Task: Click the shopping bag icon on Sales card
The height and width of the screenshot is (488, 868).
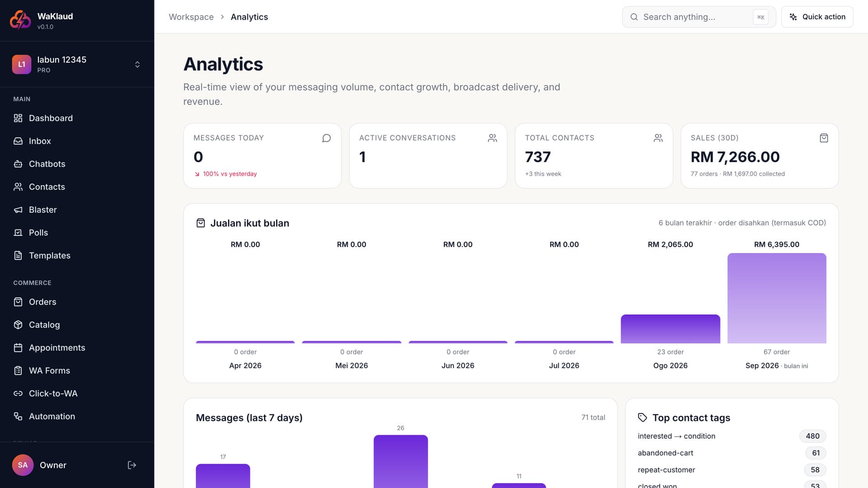Action: 824,138
